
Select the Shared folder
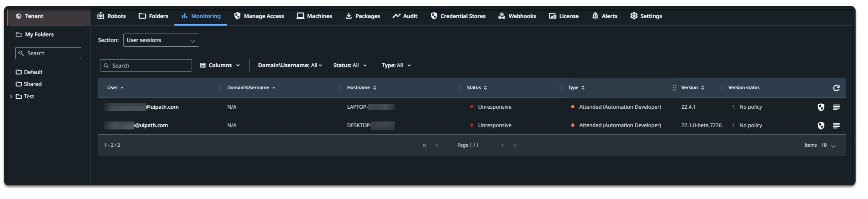(x=28, y=84)
